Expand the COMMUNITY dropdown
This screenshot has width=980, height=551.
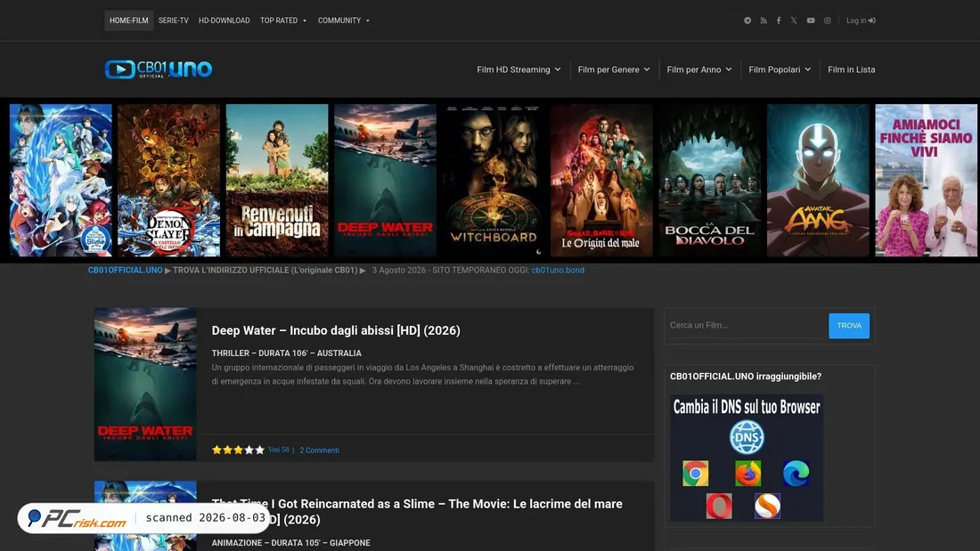(x=344, y=20)
